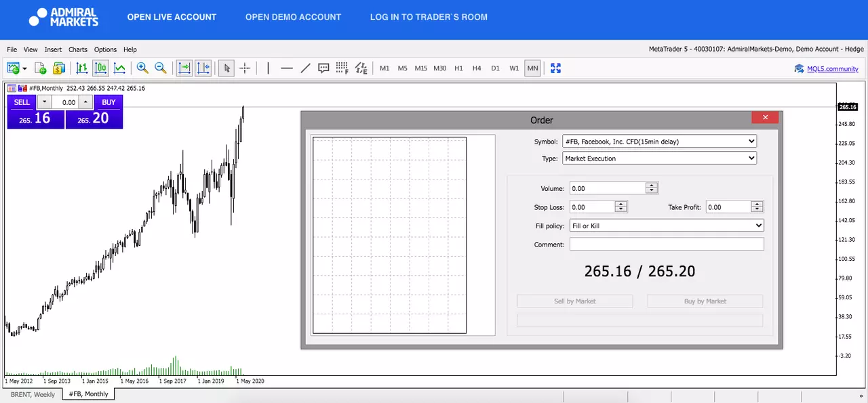
Task: Click the Buy by Market button
Action: (705, 301)
